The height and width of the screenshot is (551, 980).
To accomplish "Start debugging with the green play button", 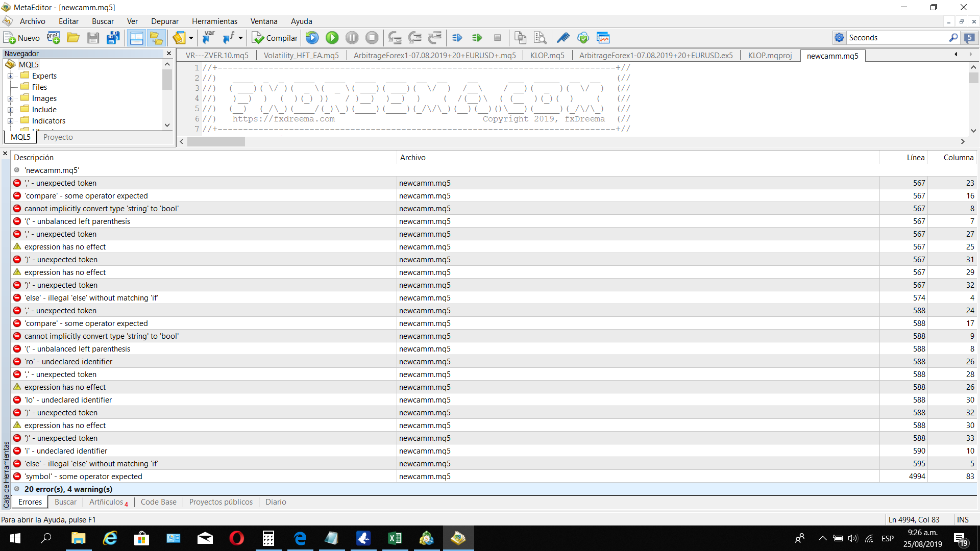I will click(332, 38).
